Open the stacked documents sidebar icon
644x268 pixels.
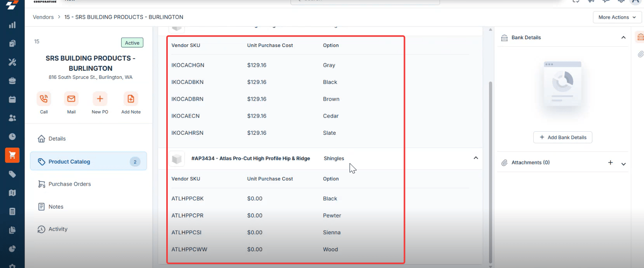12,230
